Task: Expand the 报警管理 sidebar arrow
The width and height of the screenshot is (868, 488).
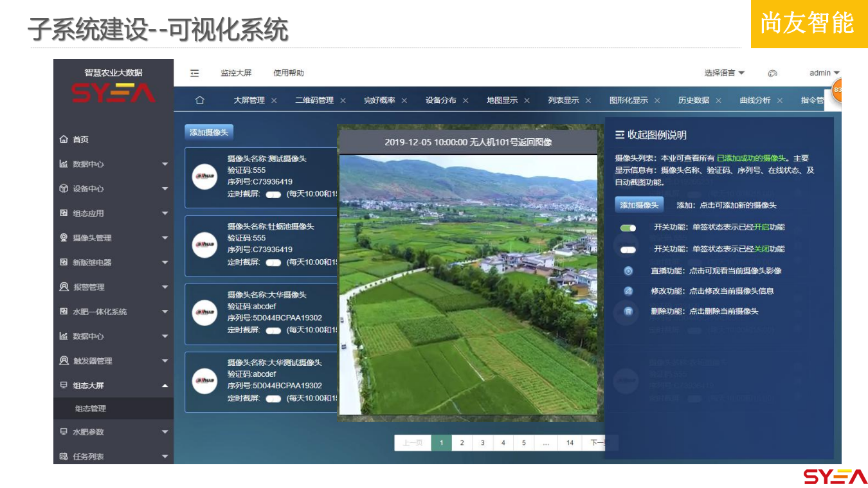Action: pos(165,287)
